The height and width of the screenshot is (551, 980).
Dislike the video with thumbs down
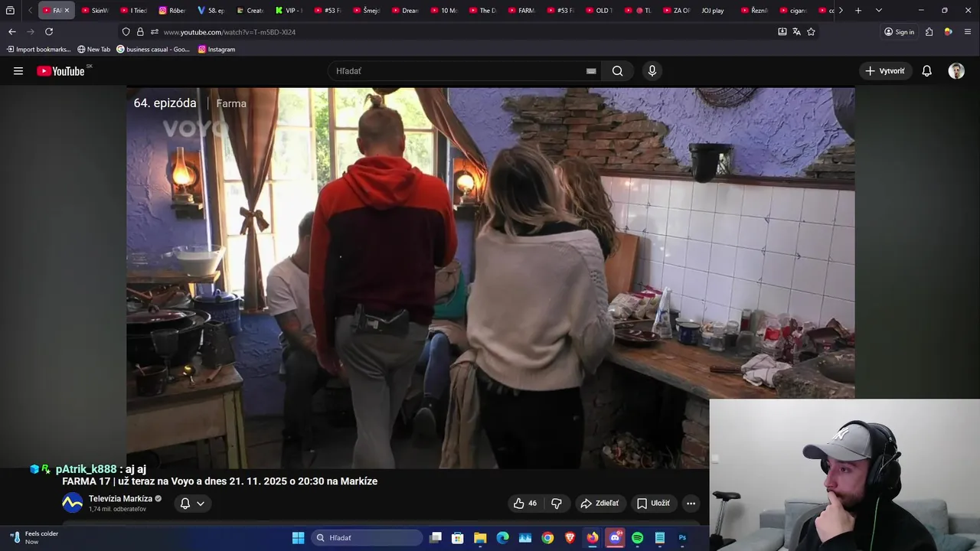click(x=557, y=503)
